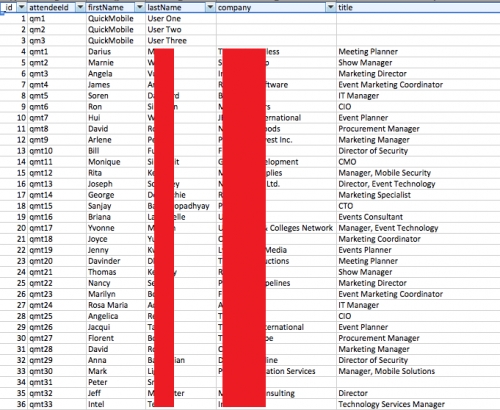This screenshot has width=500, height=410.
Task: Select the empty title cell for Peter
Action: click(x=418, y=382)
